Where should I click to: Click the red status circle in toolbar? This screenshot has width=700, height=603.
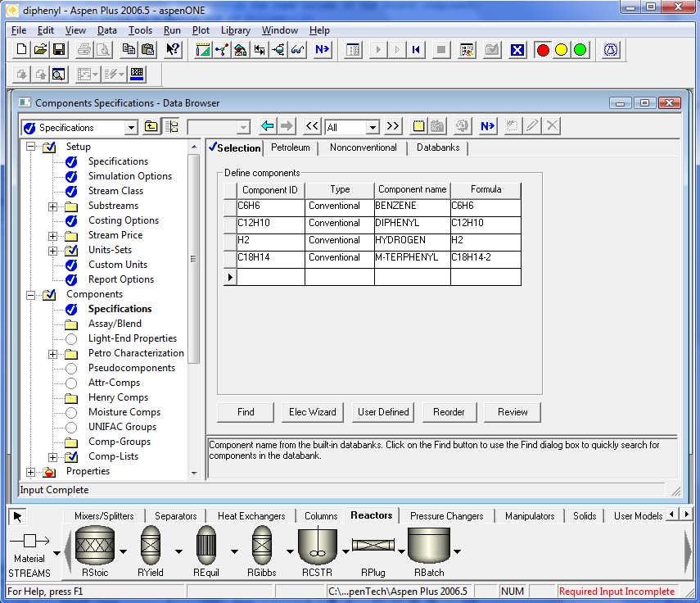[x=542, y=50]
